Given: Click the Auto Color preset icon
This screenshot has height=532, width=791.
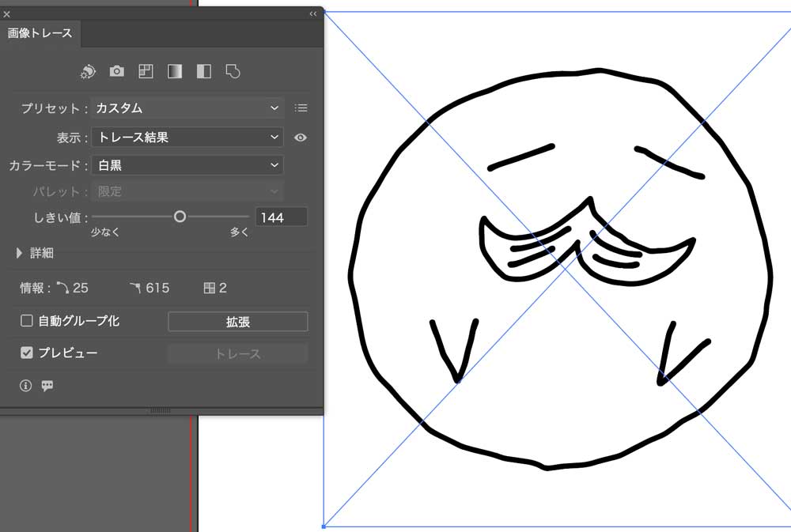Looking at the screenshot, I should pyautogui.click(x=88, y=72).
